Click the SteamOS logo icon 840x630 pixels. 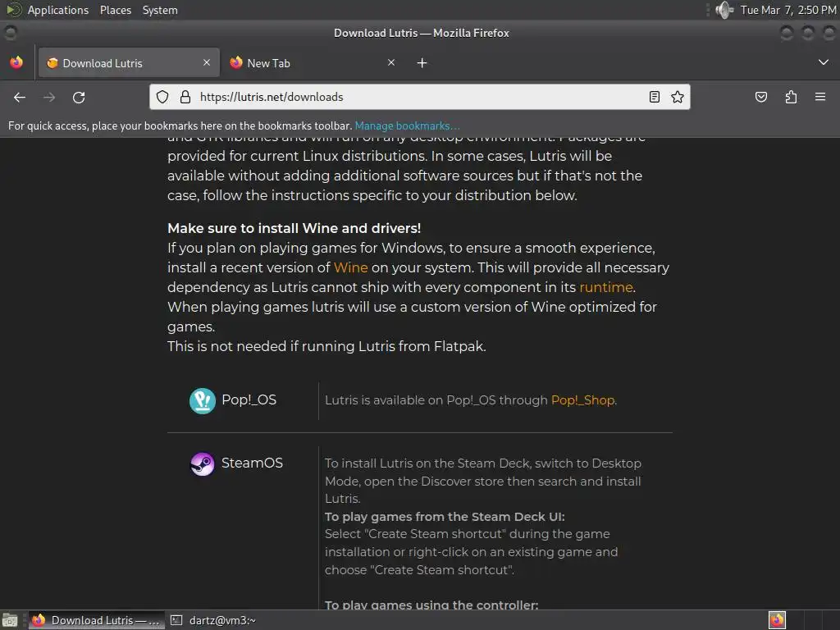pyautogui.click(x=203, y=464)
